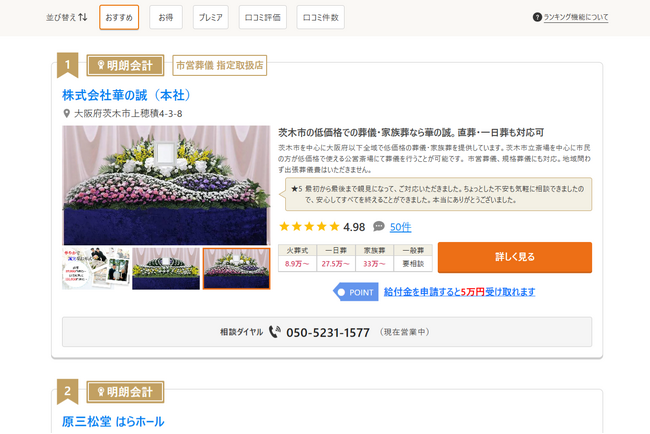Select the collage photo thumbnail
This screenshot has height=434, width=650.
click(x=96, y=268)
